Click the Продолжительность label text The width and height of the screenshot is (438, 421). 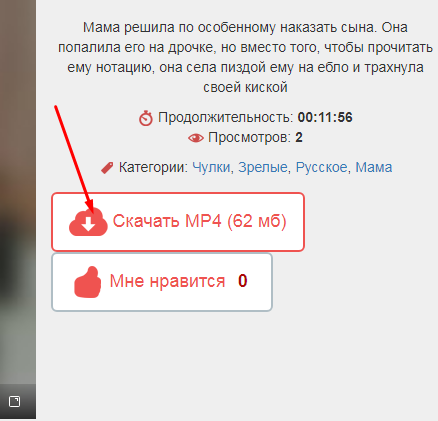(x=225, y=118)
